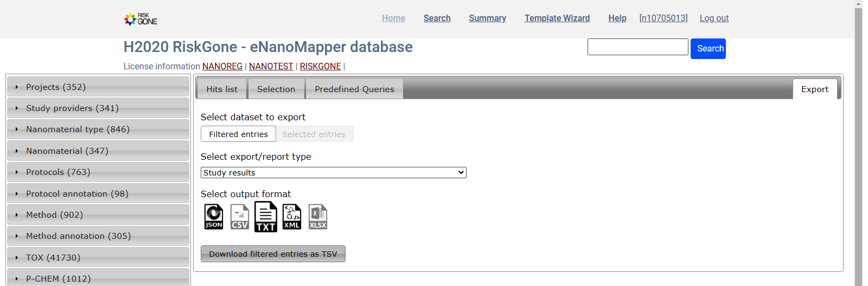Image resolution: width=868 pixels, height=286 pixels.
Task: Switch to the Selection tab
Action: tap(276, 89)
